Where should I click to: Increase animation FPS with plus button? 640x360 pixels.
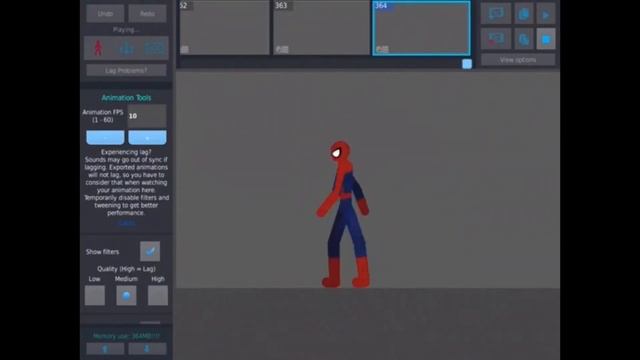click(x=147, y=138)
